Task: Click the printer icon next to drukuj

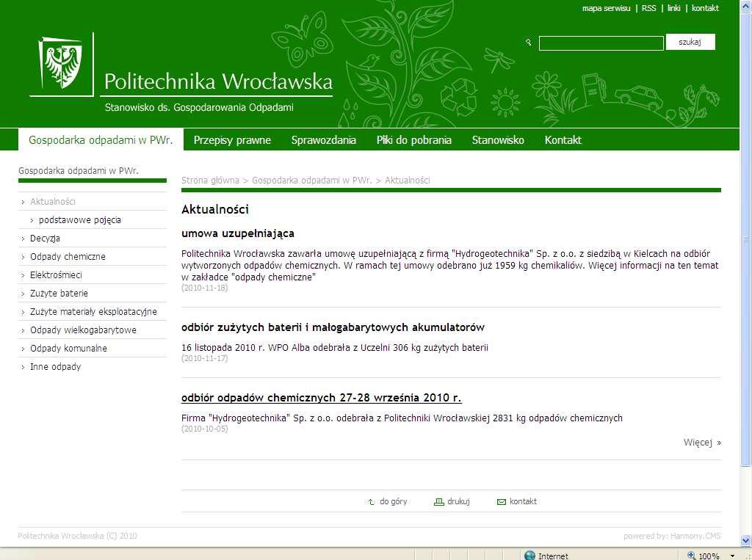Action: click(438, 502)
